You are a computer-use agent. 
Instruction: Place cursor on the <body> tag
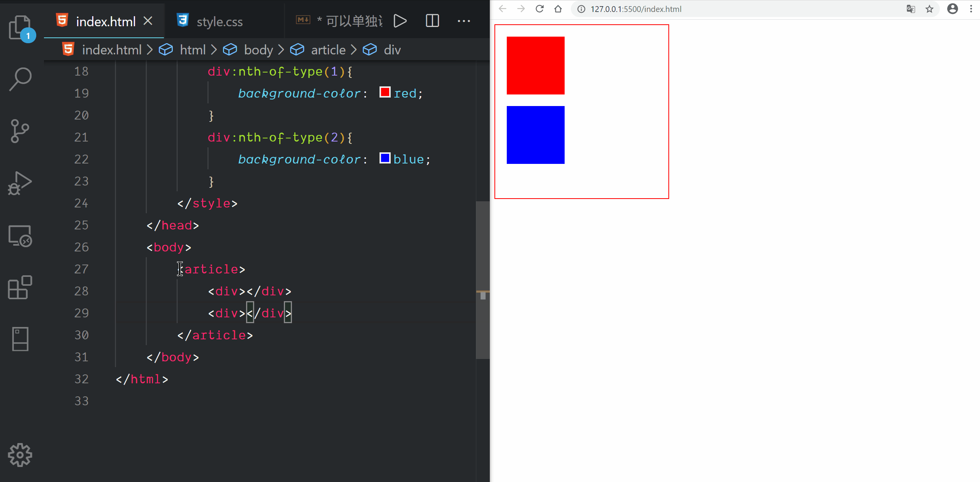(169, 247)
